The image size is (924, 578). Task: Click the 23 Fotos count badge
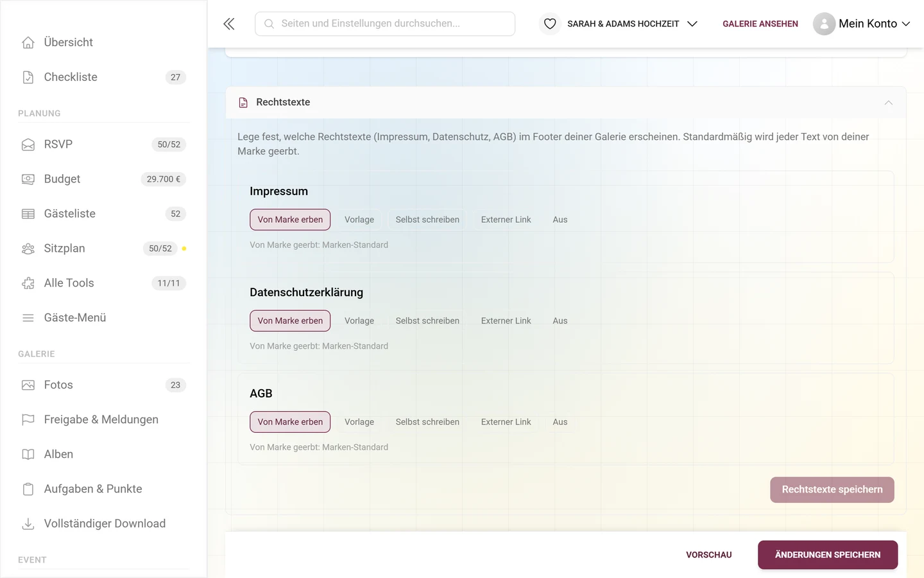click(x=176, y=385)
